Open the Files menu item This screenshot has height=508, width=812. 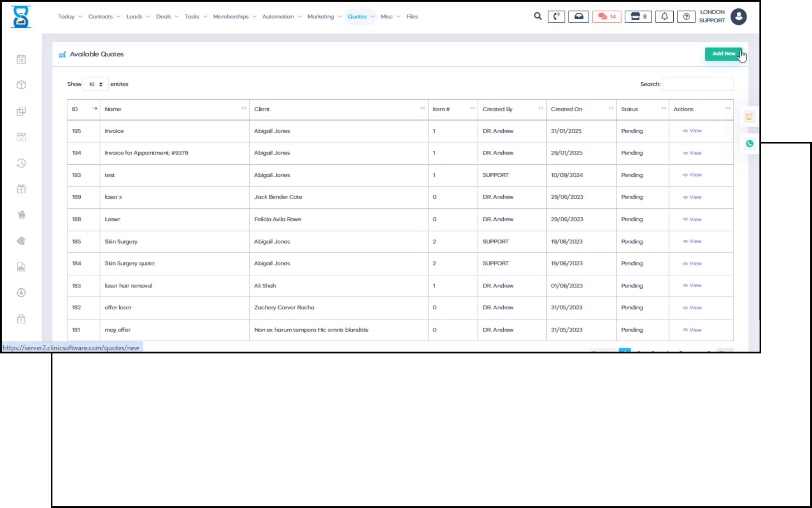coord(412,17)
